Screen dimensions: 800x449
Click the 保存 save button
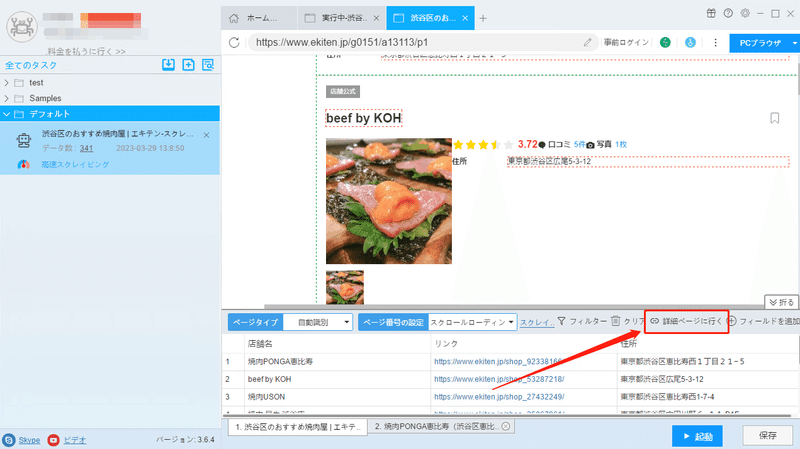pos(767,435)
